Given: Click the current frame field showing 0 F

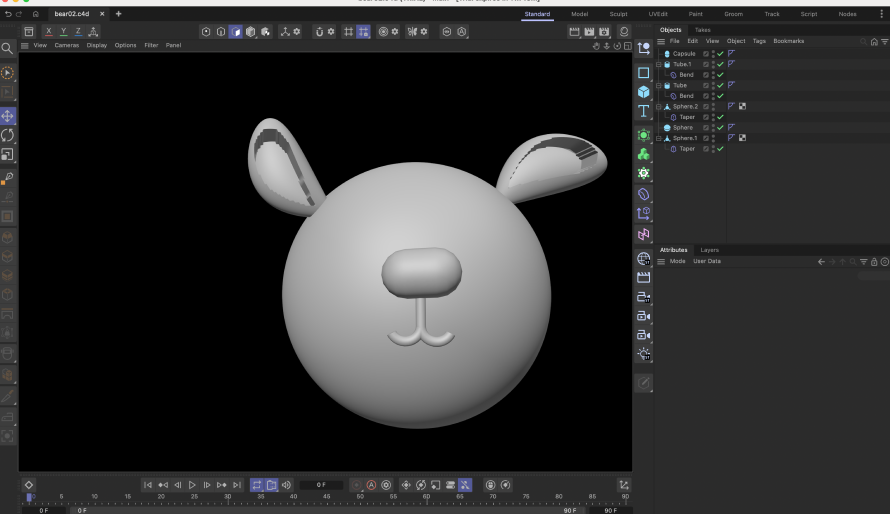Looking at the screenshot, I should [x=321, y=485].
